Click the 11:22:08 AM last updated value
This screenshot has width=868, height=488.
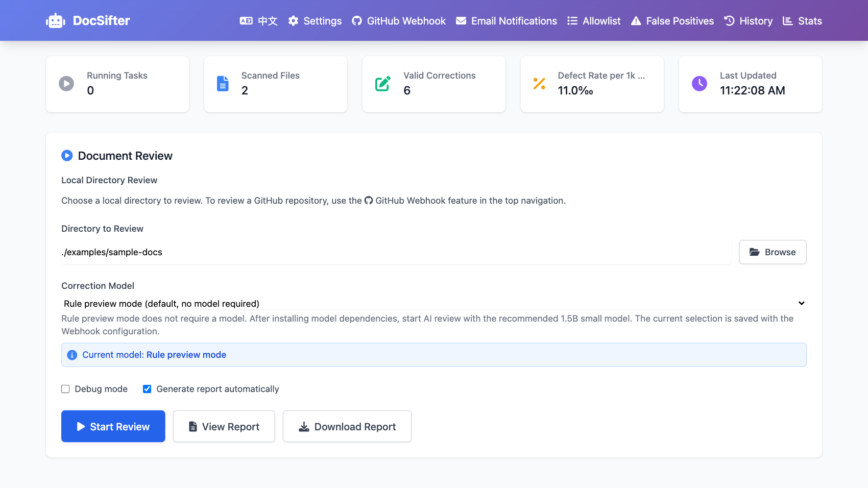pyautogui.click(x=753, y=90)
